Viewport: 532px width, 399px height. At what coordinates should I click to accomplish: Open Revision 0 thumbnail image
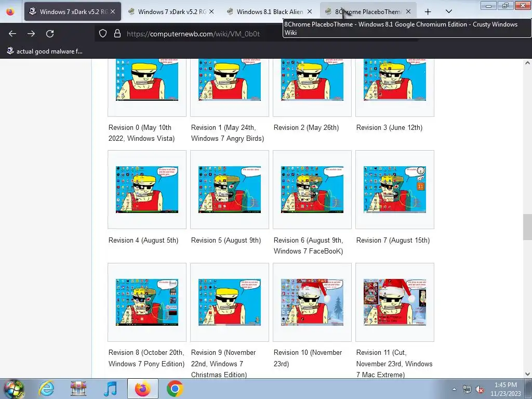pos(147,79)
